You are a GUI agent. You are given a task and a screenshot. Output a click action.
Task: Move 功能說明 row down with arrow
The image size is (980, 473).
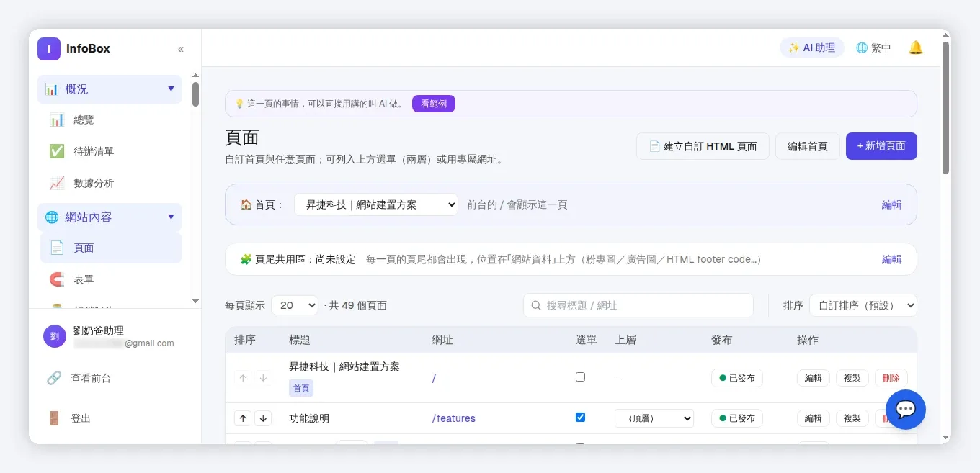pyautogui.click(x=263, y=418)
